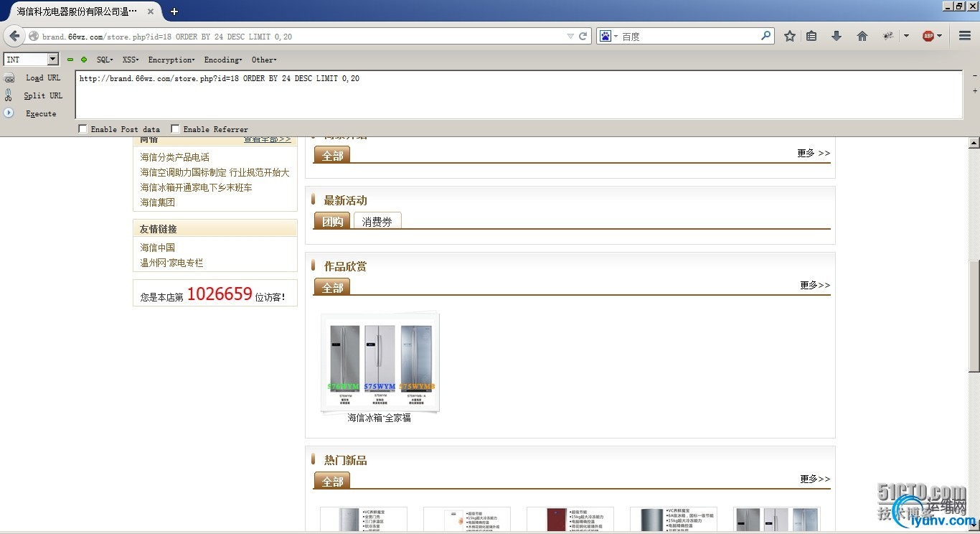Open the 温州网·家电专栏 link
Screen dimensions: 980x534
click(172, 263)
